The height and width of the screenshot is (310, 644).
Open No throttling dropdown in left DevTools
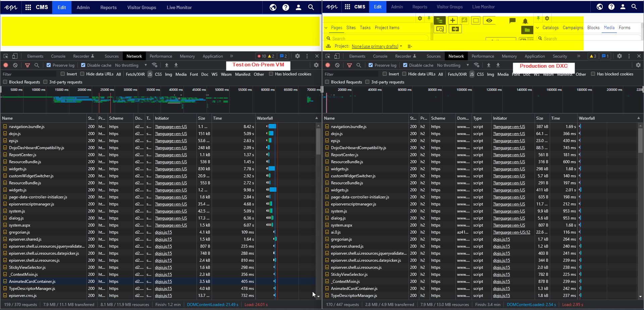pos(131,65)
